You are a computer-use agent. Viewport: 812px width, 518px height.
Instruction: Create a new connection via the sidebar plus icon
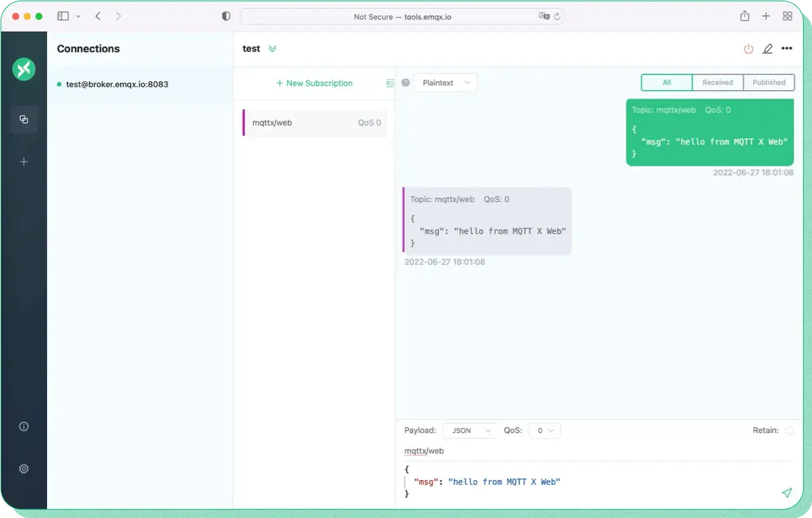coord(24,162)
